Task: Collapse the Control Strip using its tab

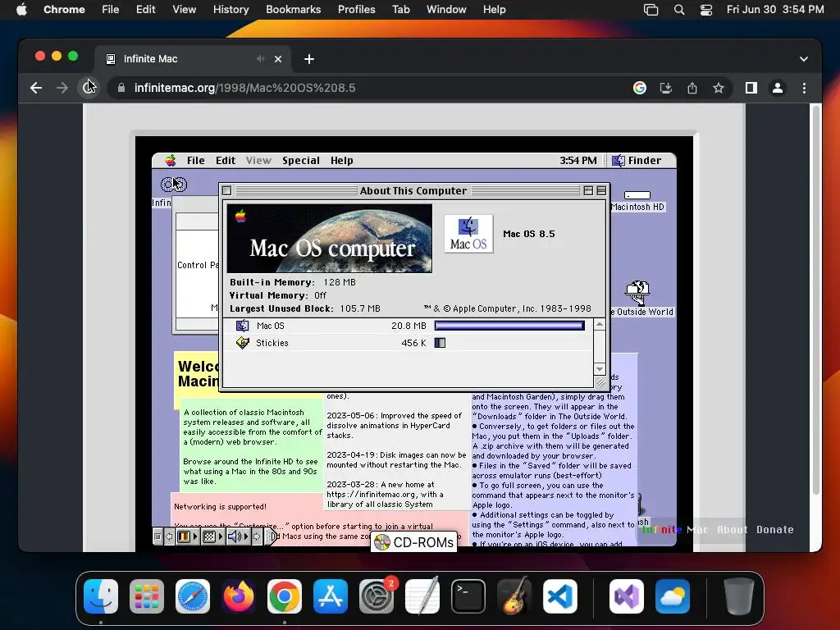Action: [x=271, y=536]
